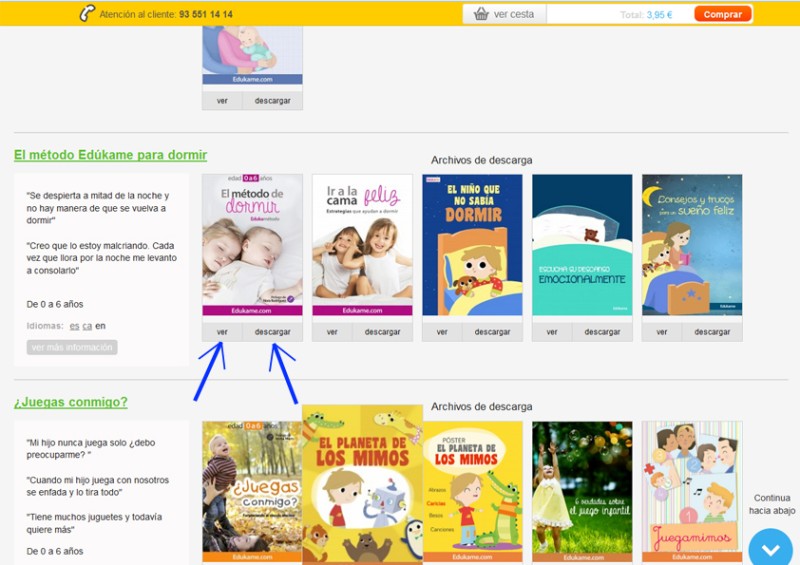Select the 'ca' language link
The width and height of the screenshot is (800, 565).
[87, 326]
